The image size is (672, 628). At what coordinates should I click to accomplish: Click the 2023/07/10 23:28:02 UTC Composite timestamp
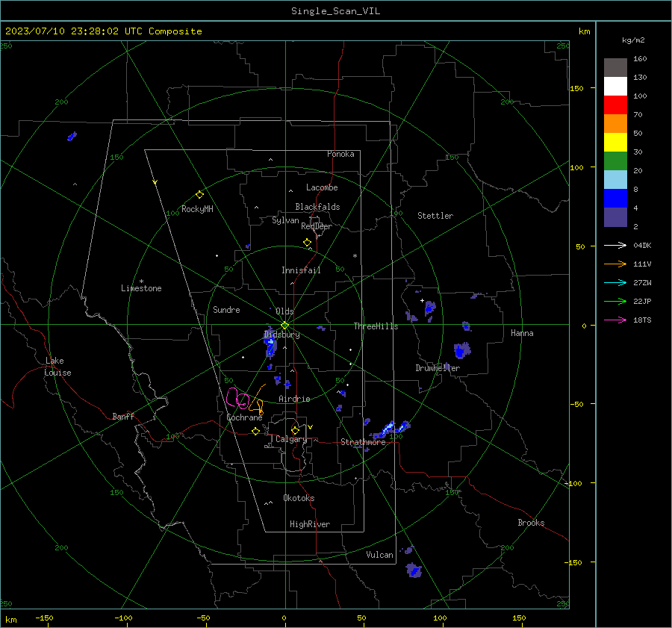tap(103, 31)
